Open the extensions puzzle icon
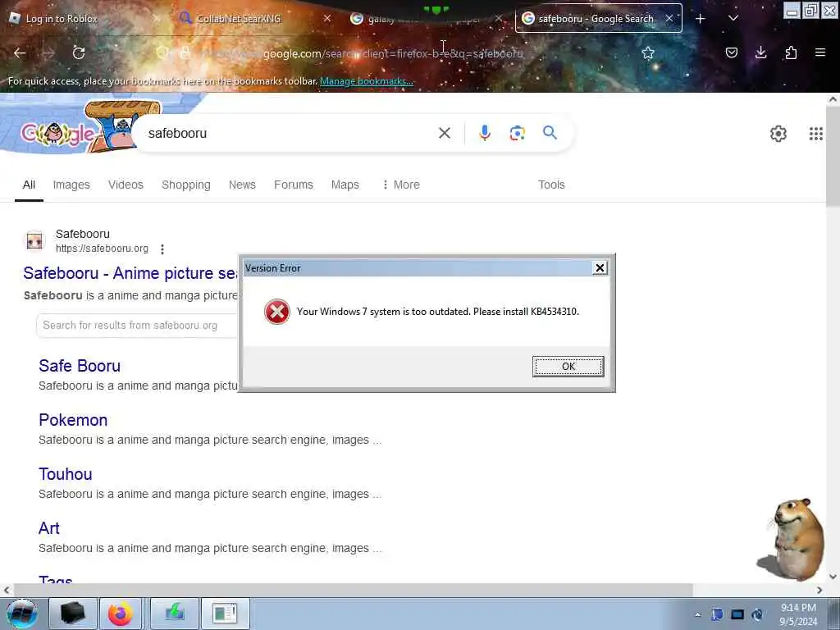 [791, 52]
